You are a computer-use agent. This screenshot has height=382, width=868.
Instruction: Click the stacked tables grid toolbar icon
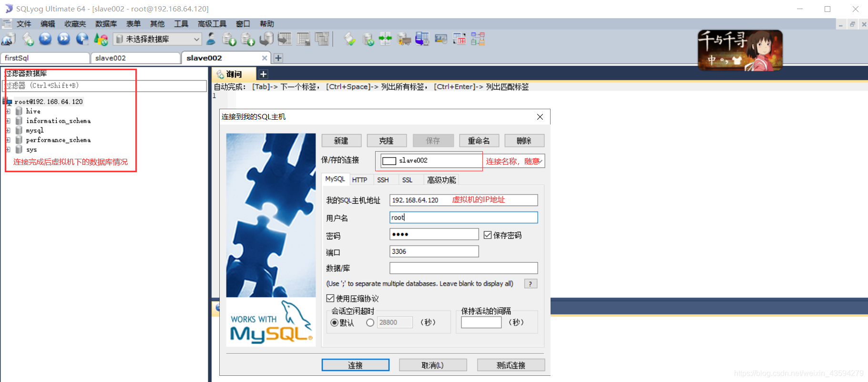pyautogui.click(x=322, y=39)
